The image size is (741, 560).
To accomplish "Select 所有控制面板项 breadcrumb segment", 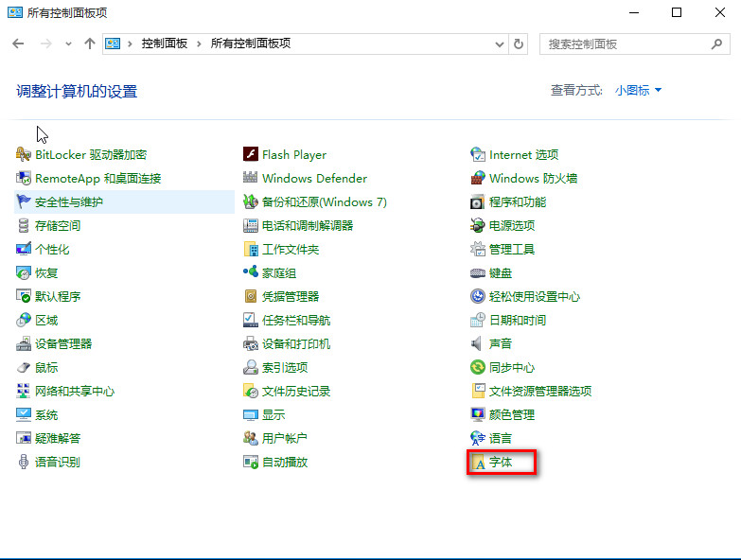I will pos(251,44).
